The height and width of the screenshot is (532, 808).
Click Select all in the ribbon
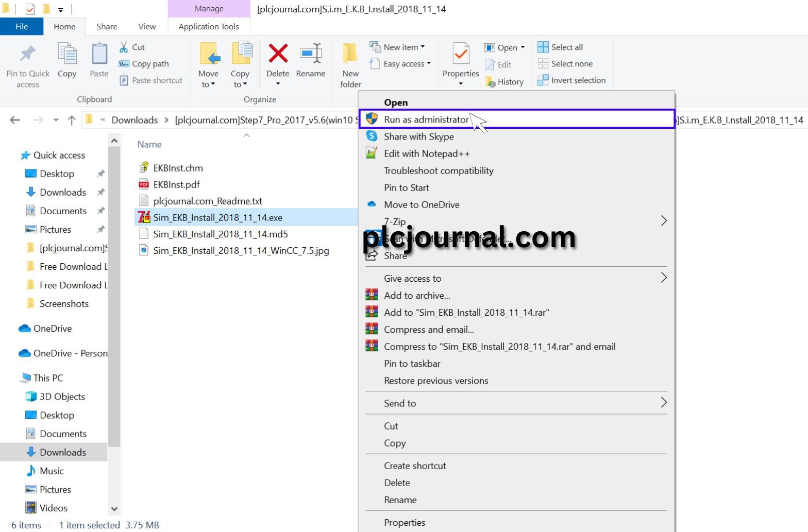(x=560, y=47)
